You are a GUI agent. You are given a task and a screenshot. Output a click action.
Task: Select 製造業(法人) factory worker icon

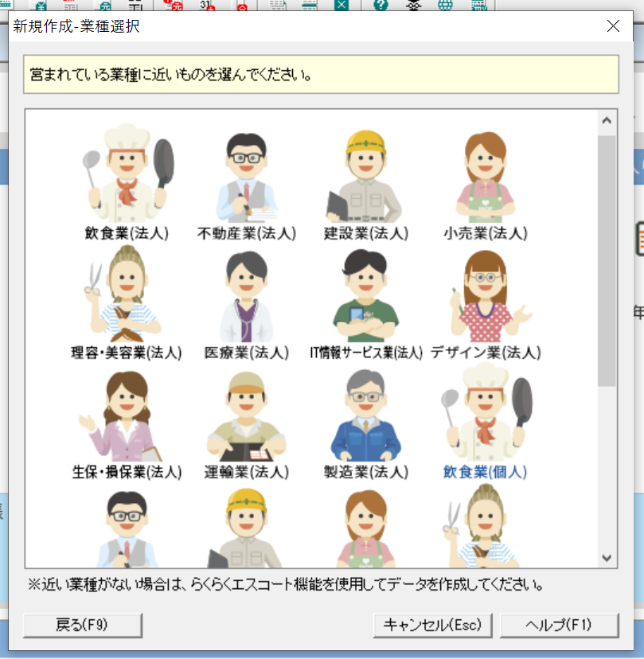(x=365, y=415)
